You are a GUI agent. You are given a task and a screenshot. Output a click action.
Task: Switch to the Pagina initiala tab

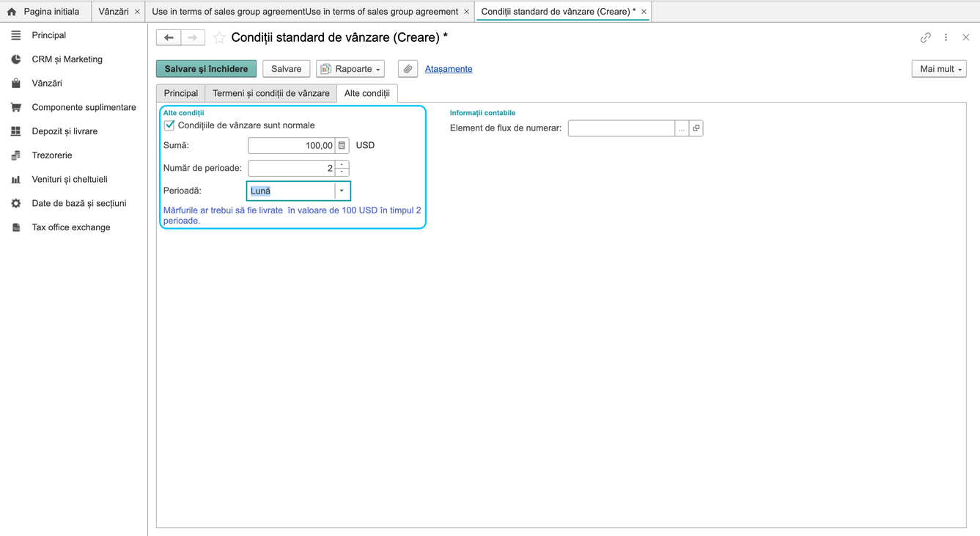45,12
